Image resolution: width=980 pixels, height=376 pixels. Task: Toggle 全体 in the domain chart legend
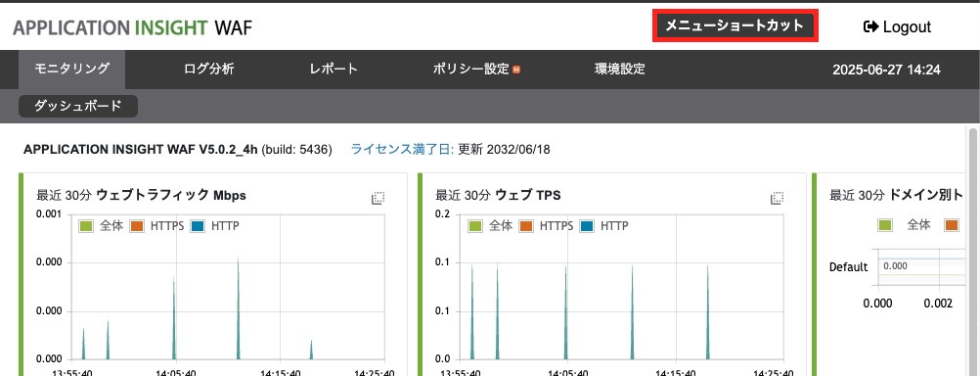pyautogui.click(x=904, y=225)
